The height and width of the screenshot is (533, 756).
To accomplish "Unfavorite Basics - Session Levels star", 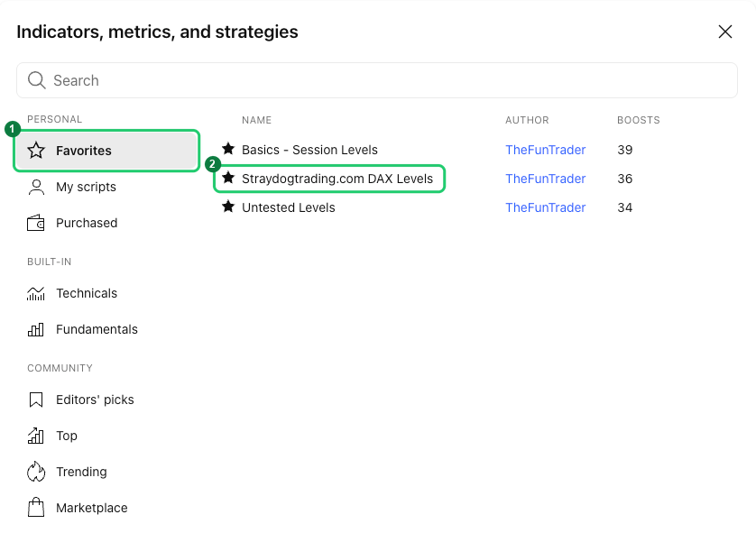I will coord(228,149).
